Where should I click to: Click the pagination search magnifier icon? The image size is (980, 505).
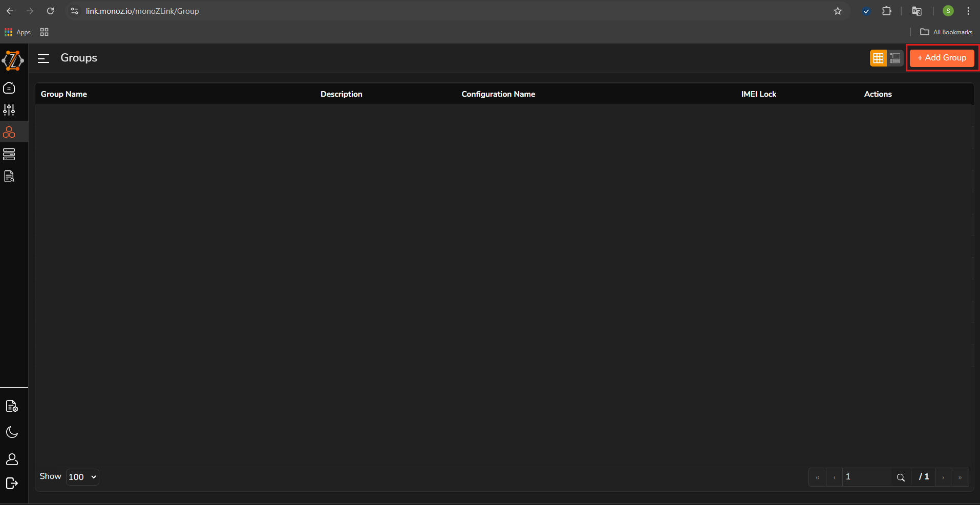click(901, 477)
